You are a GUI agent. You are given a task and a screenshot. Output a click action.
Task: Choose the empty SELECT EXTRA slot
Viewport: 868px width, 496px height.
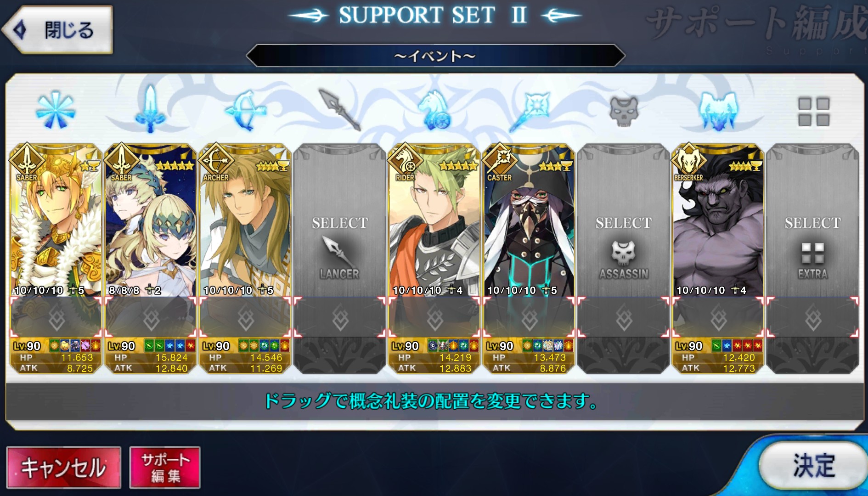[x=812, y=258]
